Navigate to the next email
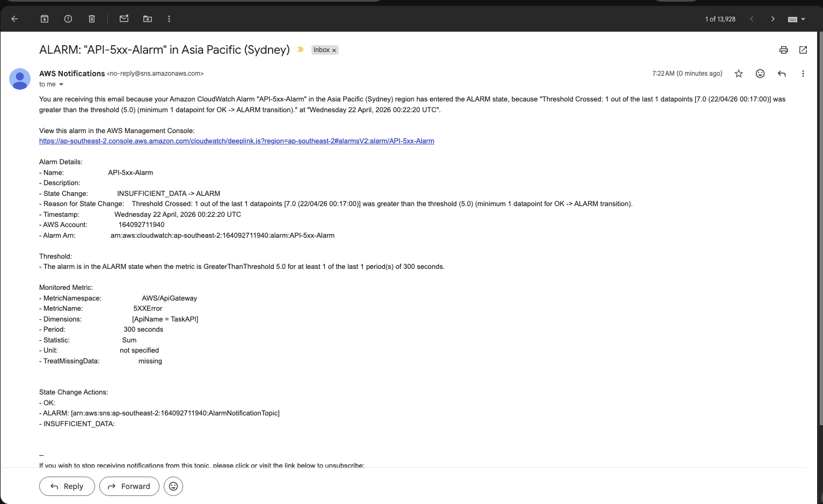This screenshot has width=823, height=504. (773, 18)
